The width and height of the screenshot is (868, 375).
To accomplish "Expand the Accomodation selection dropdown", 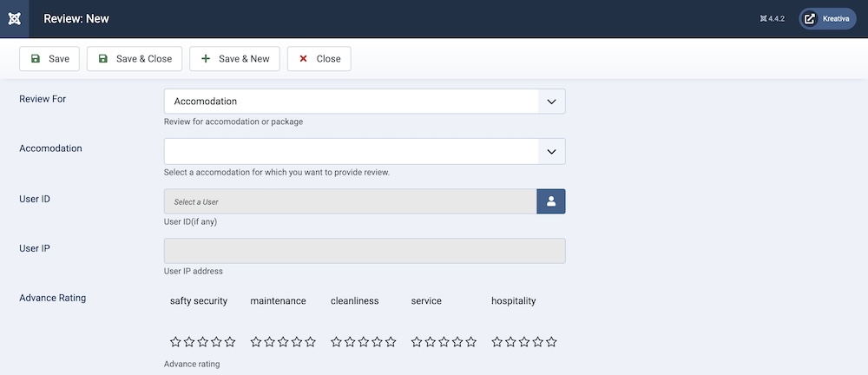I will coord(365,152).
